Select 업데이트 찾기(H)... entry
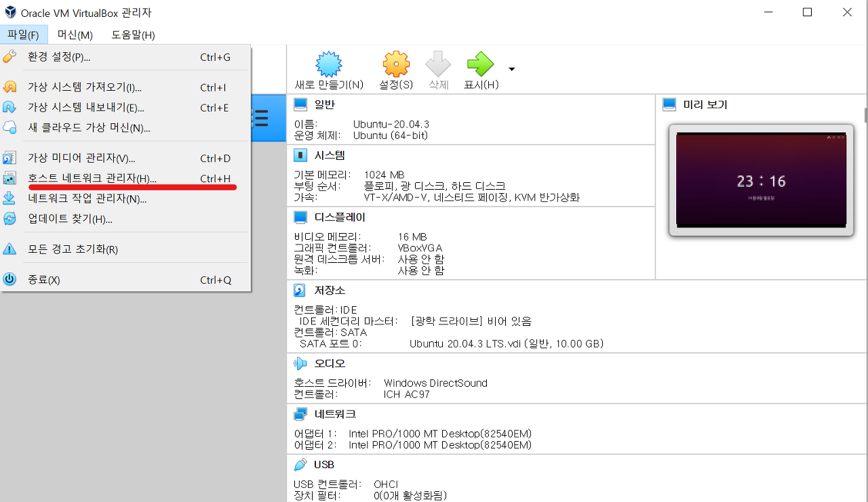The image size is (868, 502). tap(125, 219)
